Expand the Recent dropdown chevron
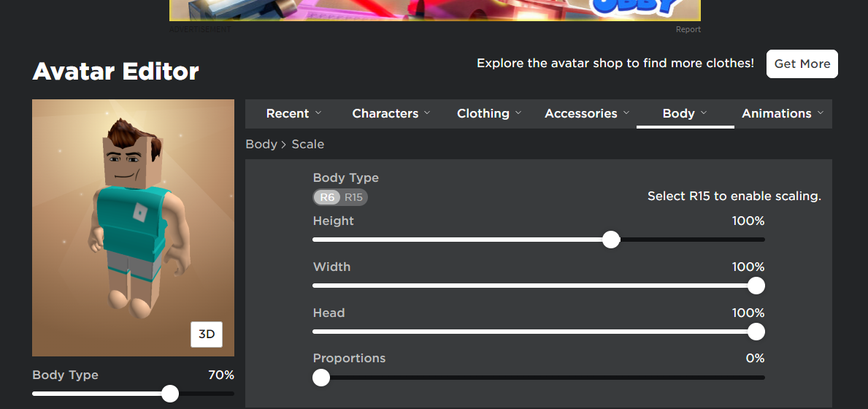This screenshot has height=409, width=868. [x=318, y=113]
